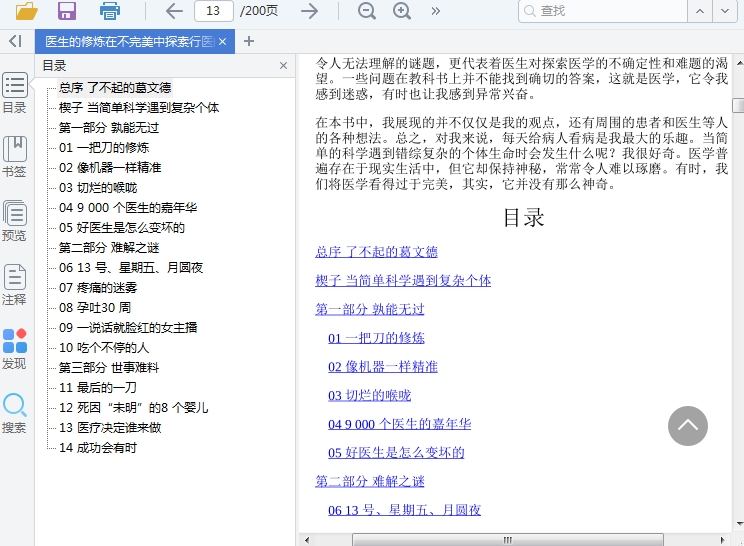Open the 注释 annotations sidebar panel
The width and height of the screenshot is (744, 546).
pos(15,285)
